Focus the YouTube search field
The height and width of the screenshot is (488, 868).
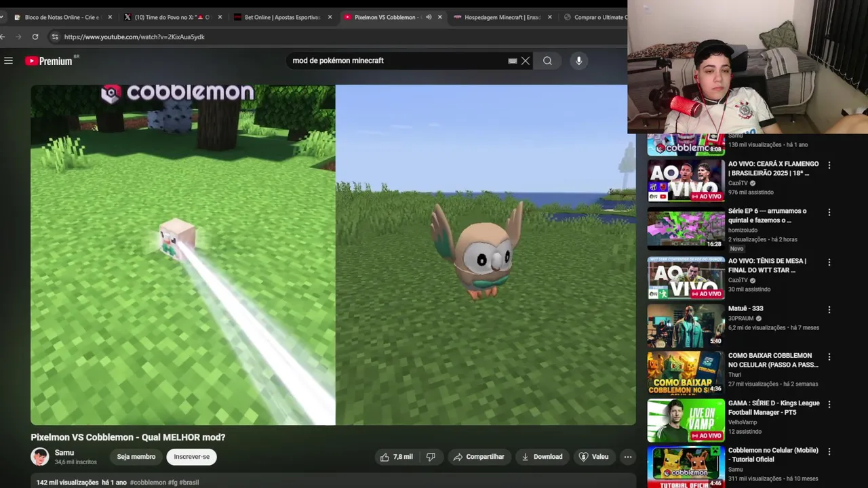[x=397, y=61]
